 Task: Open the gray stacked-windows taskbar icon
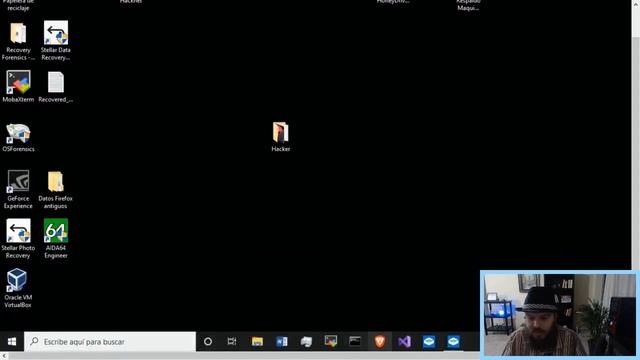tap(306, 342)
